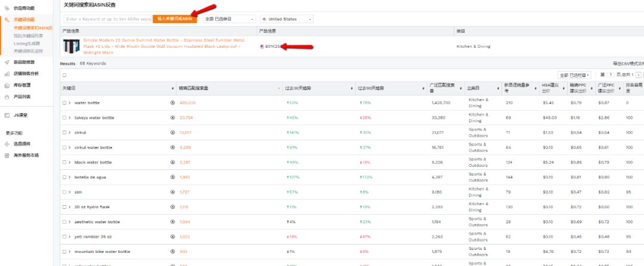Select Listing生成器 from the sidebar
Viewport: 644px width, 266px height.
27,44
